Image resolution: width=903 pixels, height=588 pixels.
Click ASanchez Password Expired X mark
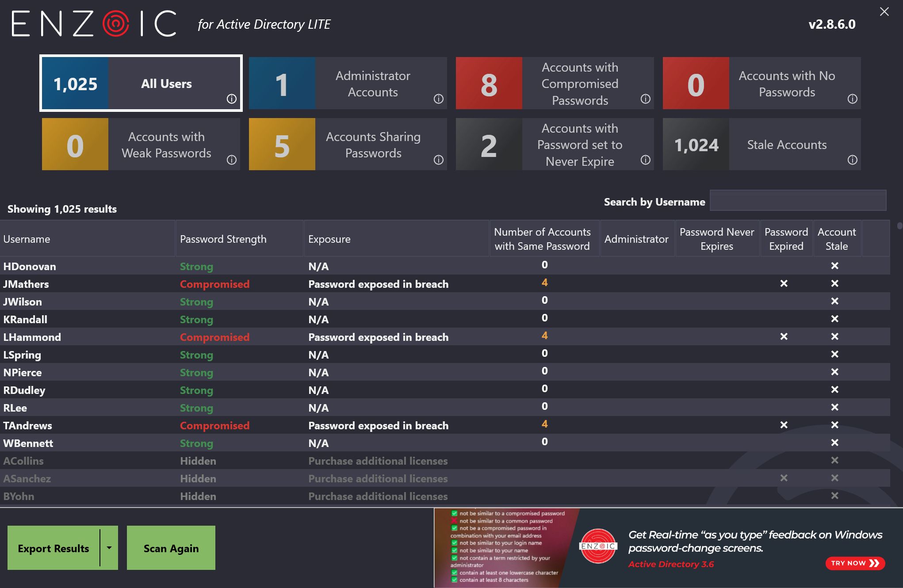pyautogui.click(x=784, y=478)
